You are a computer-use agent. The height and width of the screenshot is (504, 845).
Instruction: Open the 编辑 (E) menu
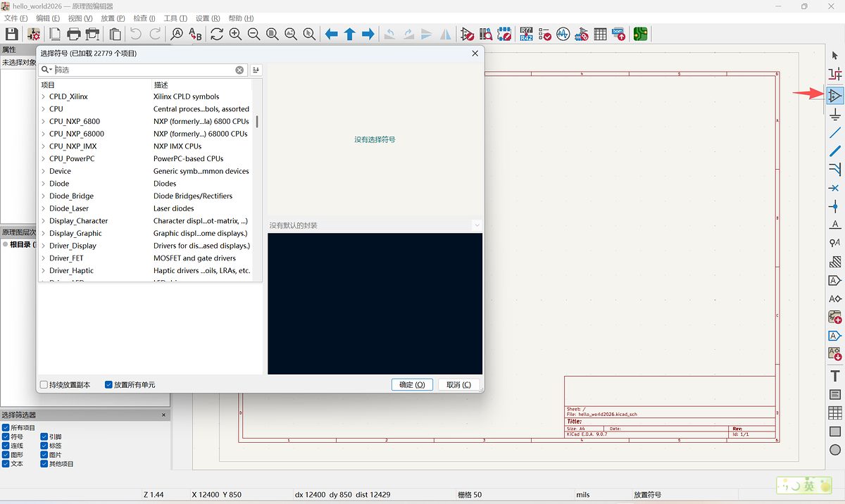pos(48,18)
